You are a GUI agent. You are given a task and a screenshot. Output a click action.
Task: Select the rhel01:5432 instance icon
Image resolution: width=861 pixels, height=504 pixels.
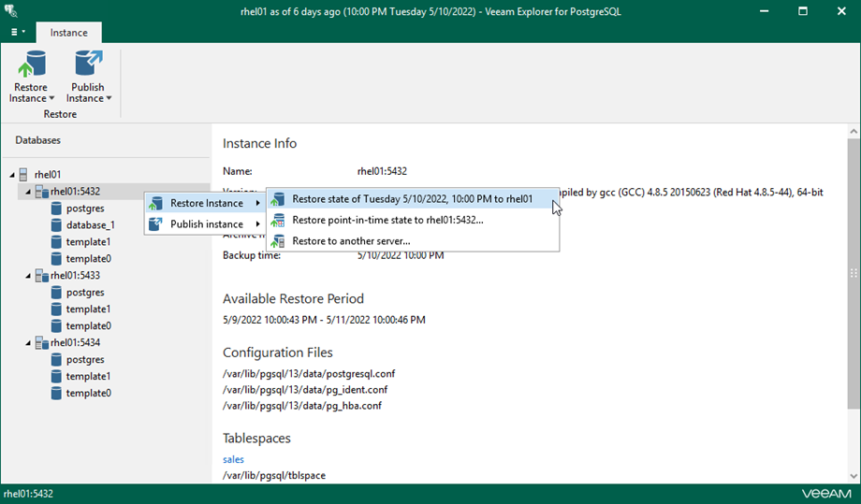point(42,192)
